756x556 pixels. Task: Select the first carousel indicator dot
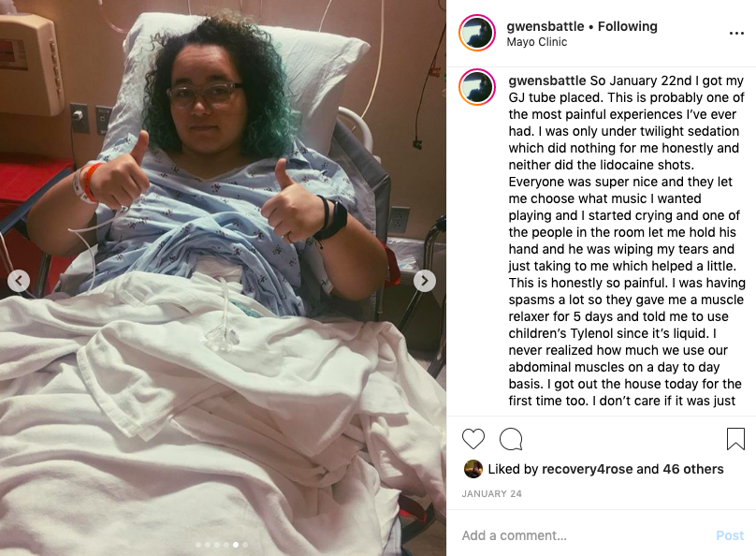198,545
